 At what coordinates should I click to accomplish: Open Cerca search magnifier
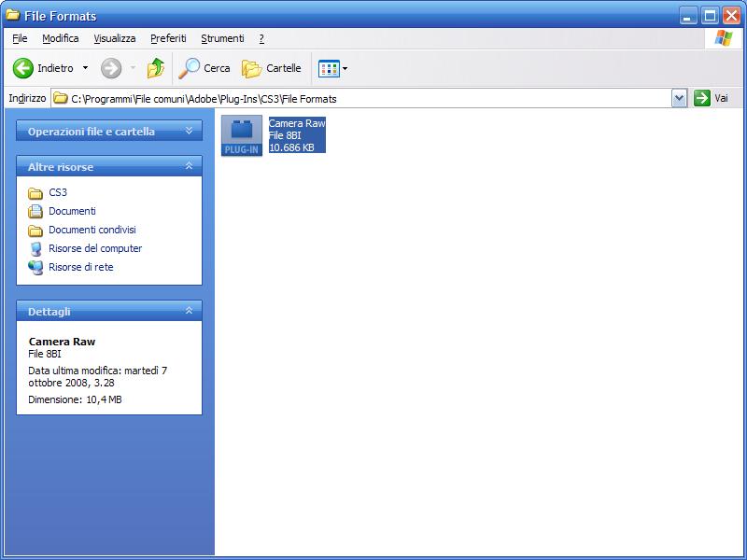tap(190, 68)
